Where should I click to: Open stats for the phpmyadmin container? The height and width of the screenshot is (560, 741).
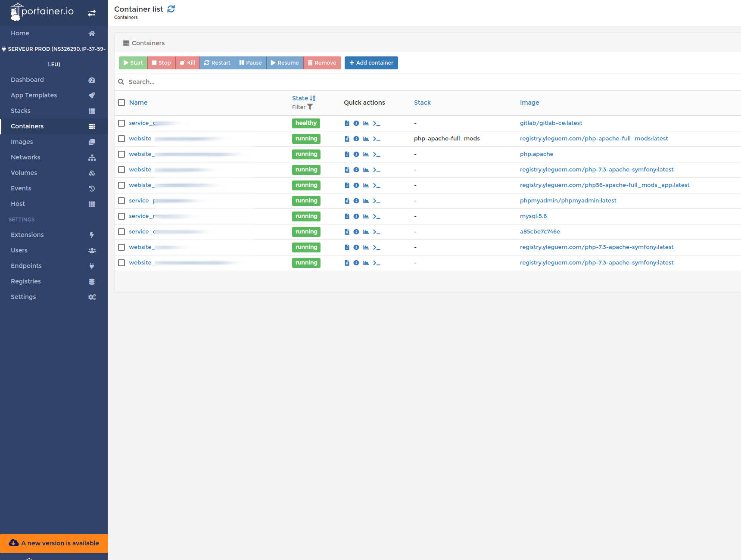366,201
